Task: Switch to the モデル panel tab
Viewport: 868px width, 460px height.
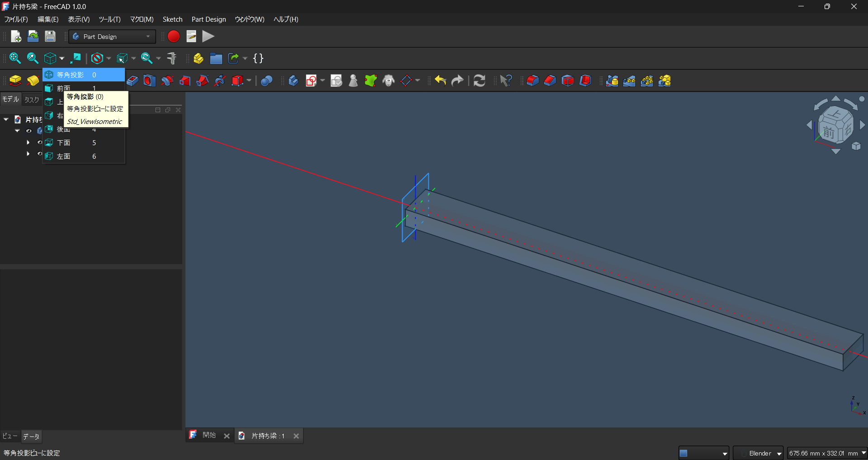Action: (10, 100)
